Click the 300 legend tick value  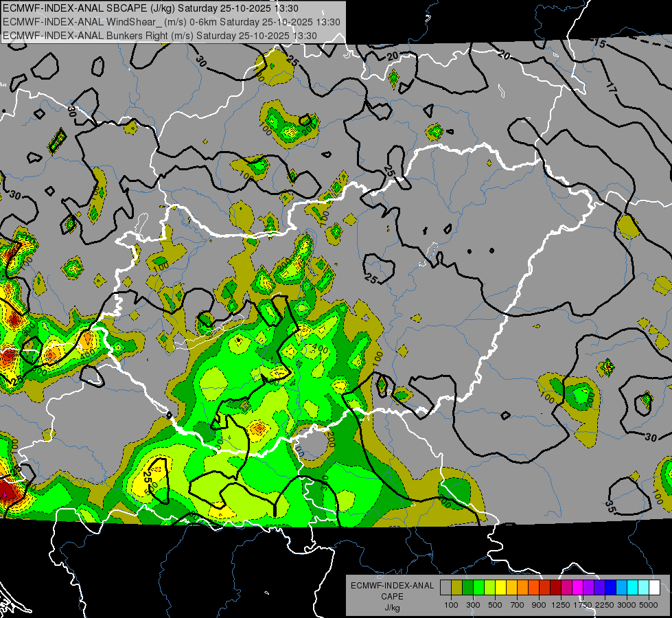(x=473, y=605)
